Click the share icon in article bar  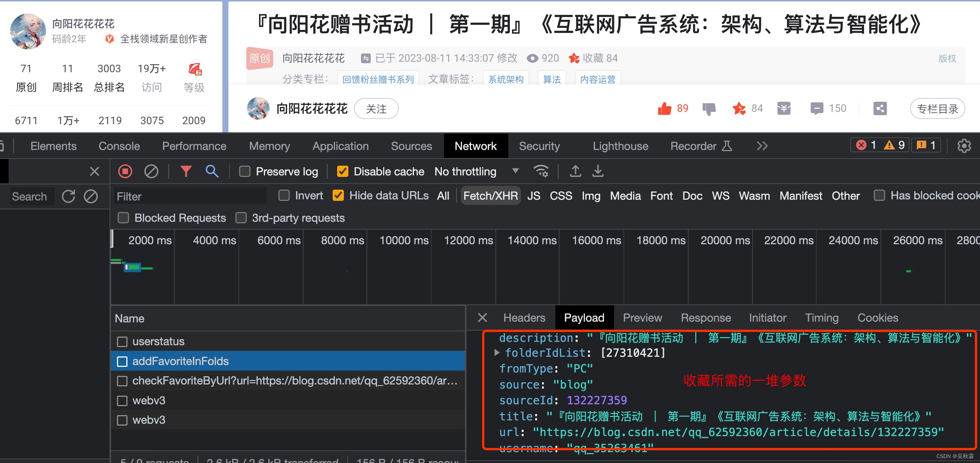880,109
